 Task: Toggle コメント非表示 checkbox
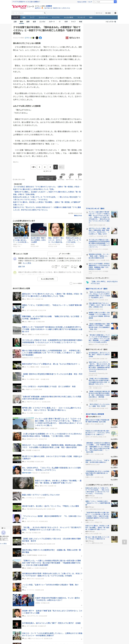[x=71, y=283]
